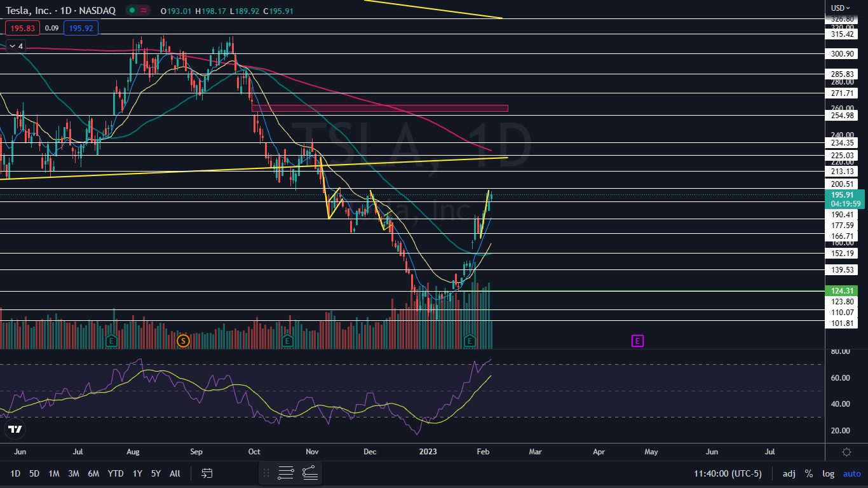Click the Mar time axis label
868x488 pixels.
click(x=535, y=452)
